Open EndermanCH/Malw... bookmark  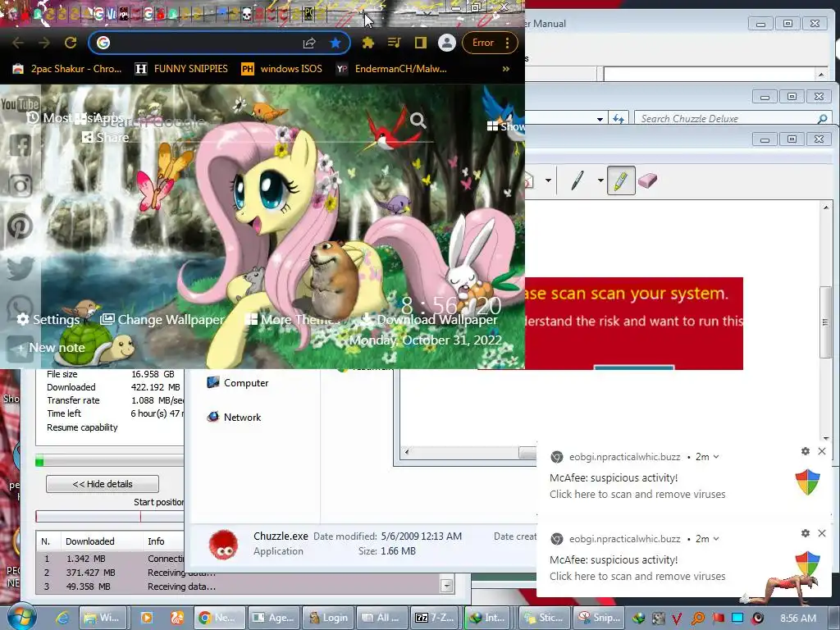pos(391,69)
